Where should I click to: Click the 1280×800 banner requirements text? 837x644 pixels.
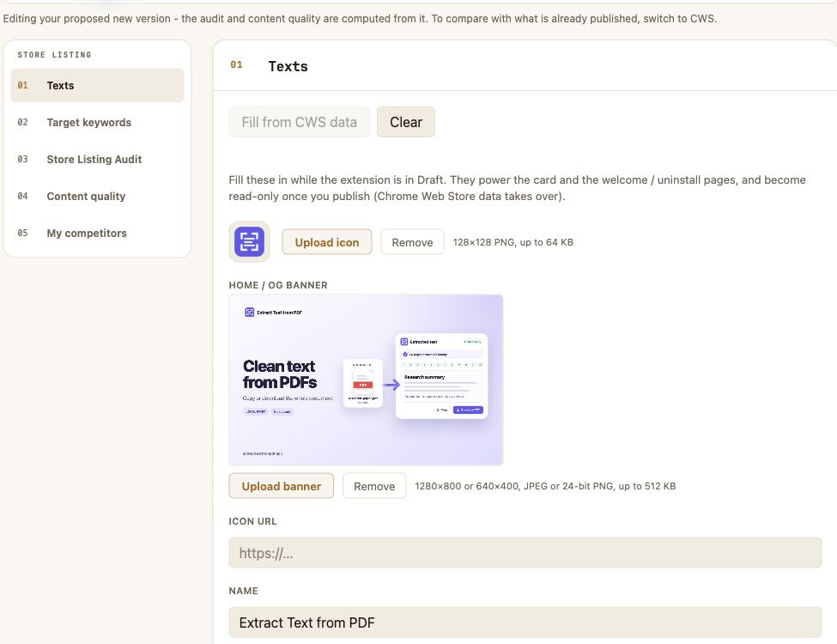pyautogui.click(x=545, y=486)
